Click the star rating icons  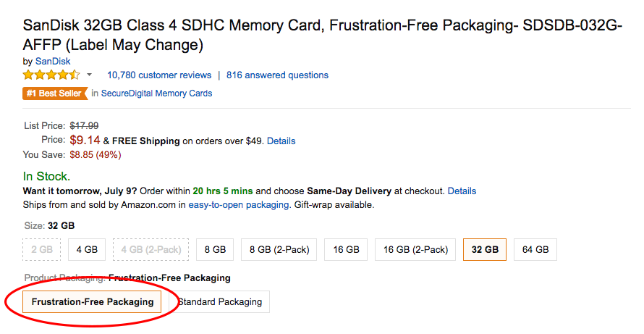pos(51,75)
